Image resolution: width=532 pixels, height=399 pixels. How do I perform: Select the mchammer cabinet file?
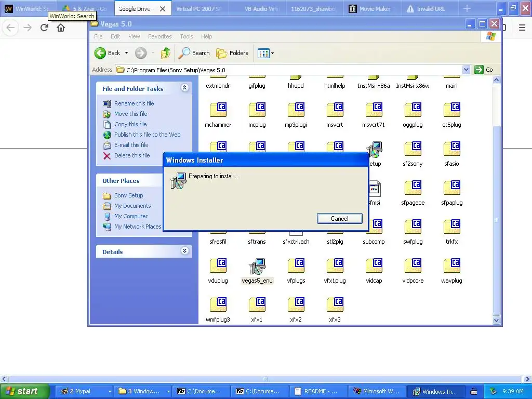click(218, 115)
